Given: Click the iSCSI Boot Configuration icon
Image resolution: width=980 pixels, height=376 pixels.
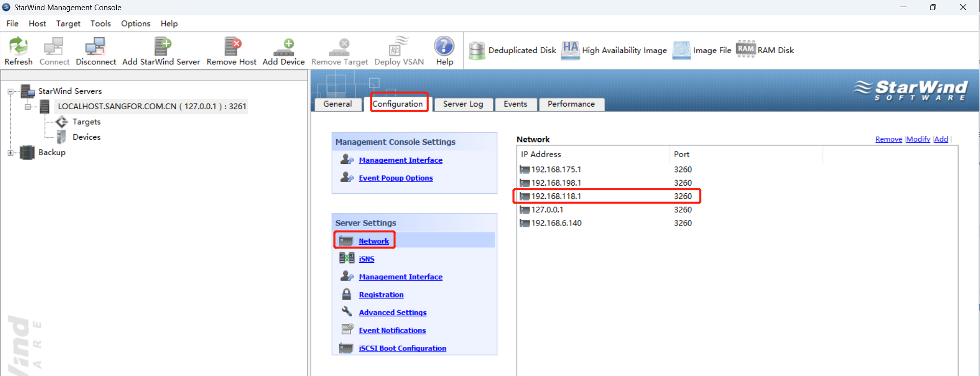Looking at the screenshot, I should point(346,348).
